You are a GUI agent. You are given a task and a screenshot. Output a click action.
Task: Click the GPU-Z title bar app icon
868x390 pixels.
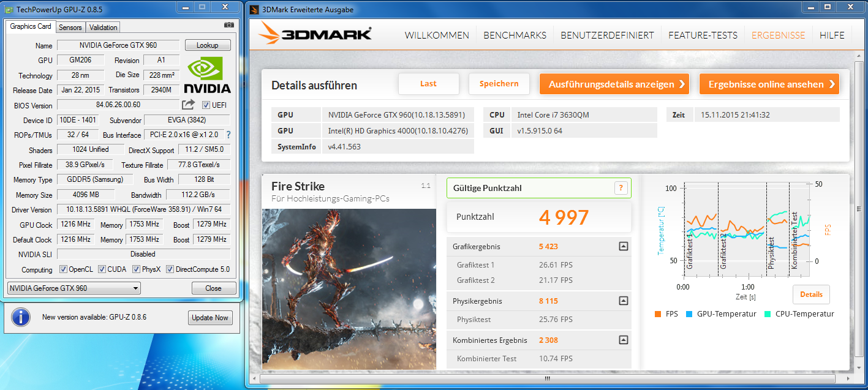pyautogui.click(x=8, y=9)
